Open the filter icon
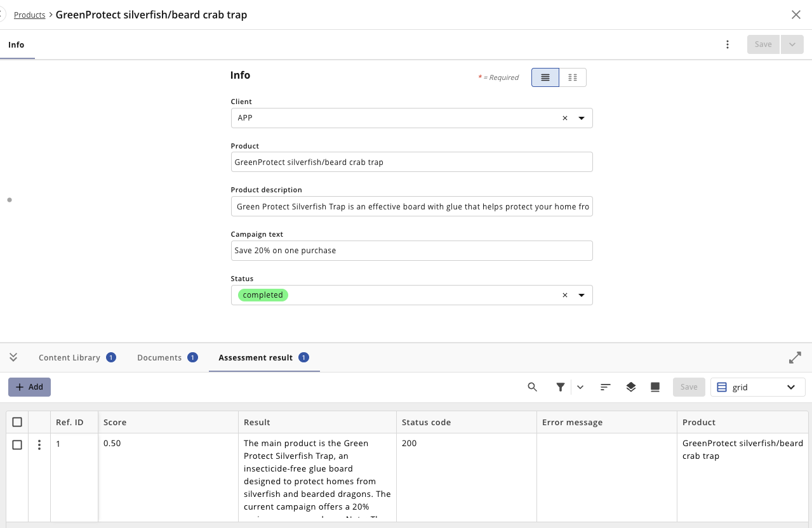 [561, 387]
